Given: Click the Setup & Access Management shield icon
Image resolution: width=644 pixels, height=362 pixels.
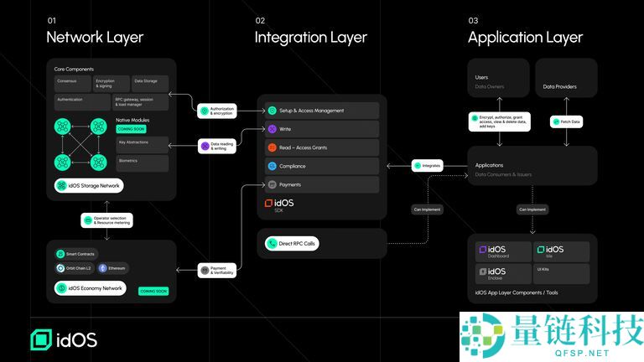Looking at the screenshot, I should 273,111.
